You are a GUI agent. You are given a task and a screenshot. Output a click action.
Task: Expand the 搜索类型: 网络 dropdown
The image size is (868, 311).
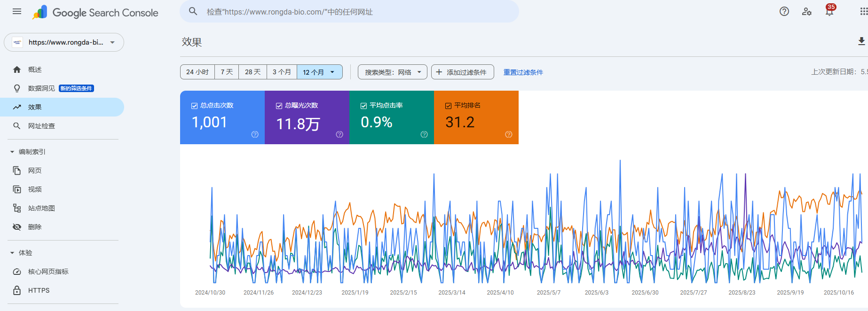[x=392, y=72]
